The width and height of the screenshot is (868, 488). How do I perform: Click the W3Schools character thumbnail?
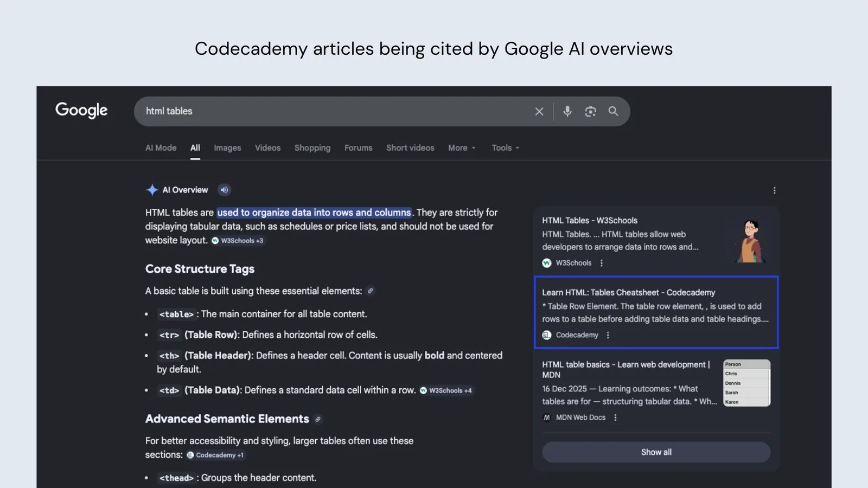(751, 241)
